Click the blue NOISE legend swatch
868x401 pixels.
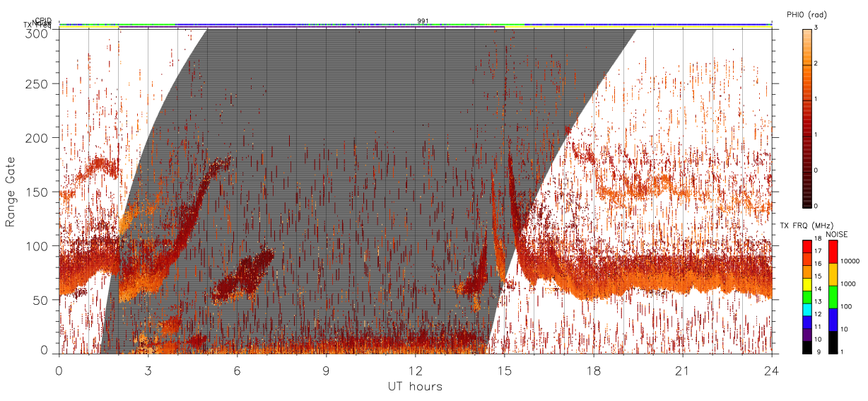[x=833, y=320]
